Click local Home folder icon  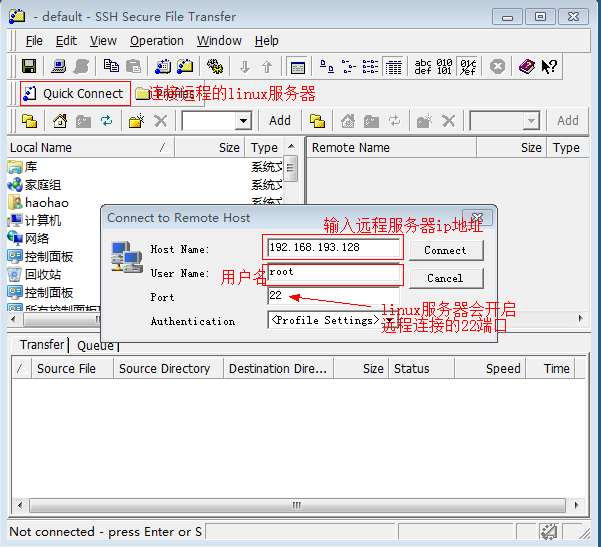[x=60, y=121]
